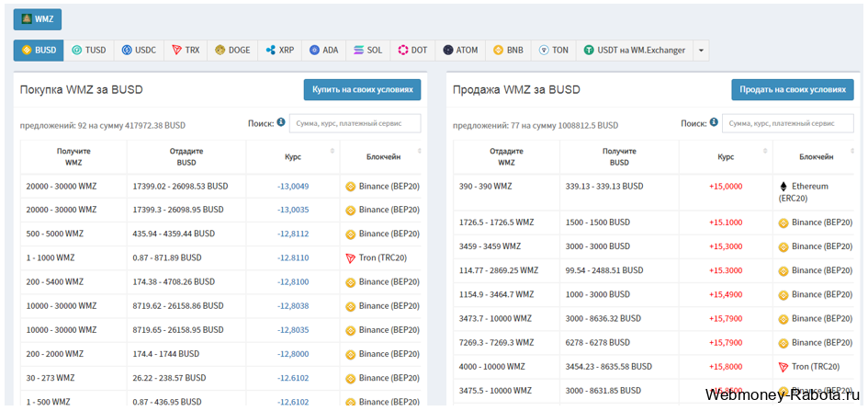Click rate -12,8100 in Покупка table

[x=293, y=282]
